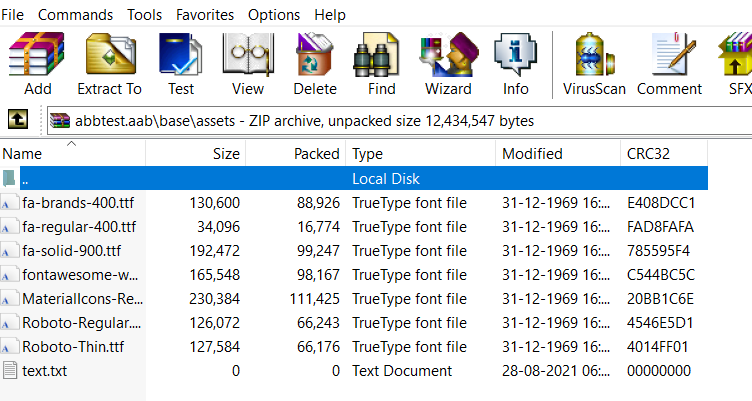Open the Commands menu
The height and width of the screenshot is (401, 752).
click(76, 15)
